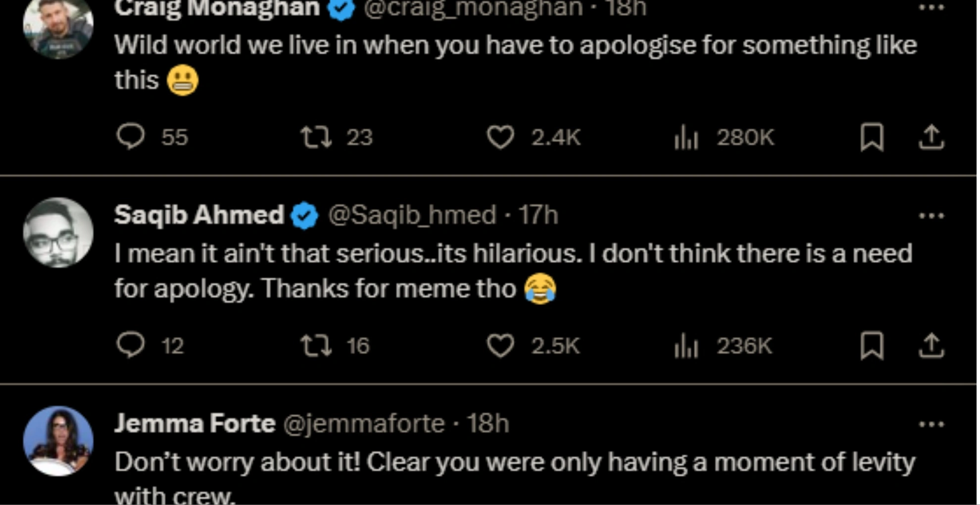Visit @Saqib_hmed handle link
Screen dimensions: 980x505
tap(412, 215)
